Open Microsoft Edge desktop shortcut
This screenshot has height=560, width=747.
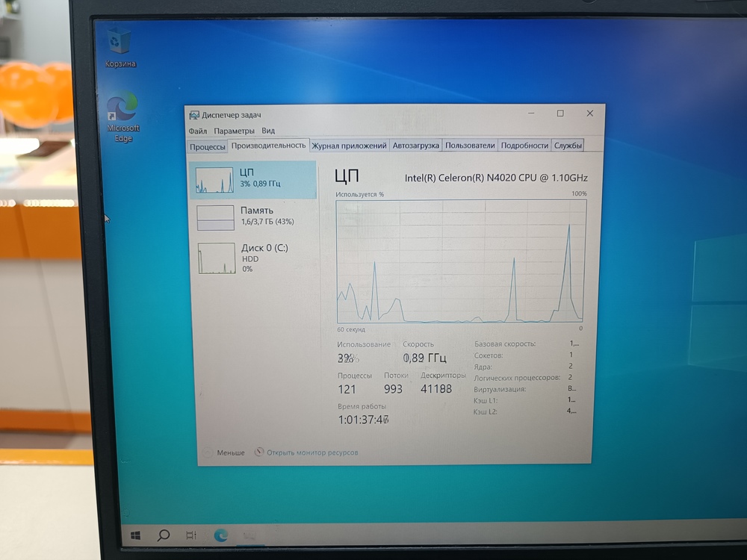pos(122,108)
